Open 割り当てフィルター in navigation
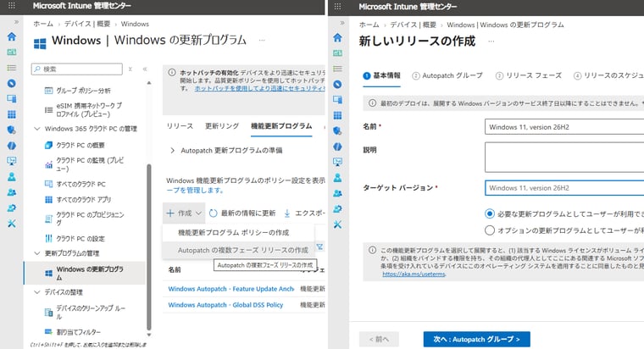The width and height of the screenshot is (644, 349). (78, 332)
